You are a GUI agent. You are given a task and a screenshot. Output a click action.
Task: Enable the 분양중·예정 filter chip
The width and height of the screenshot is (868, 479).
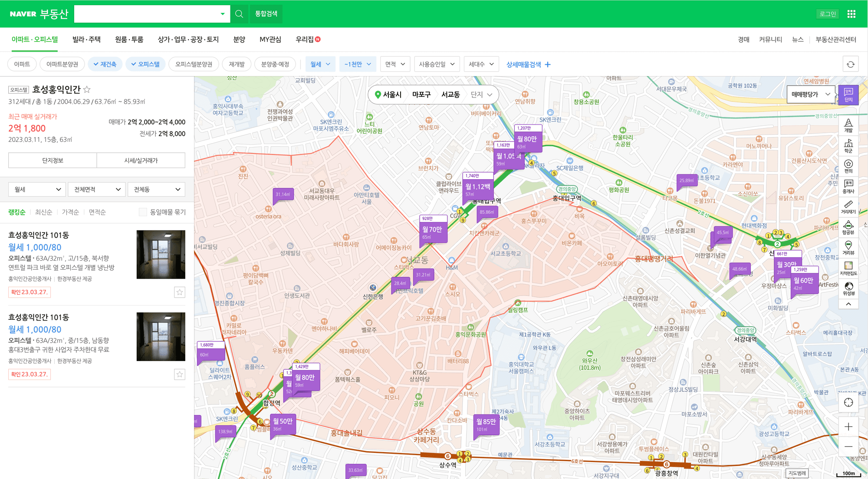click(x=275, y=64)
